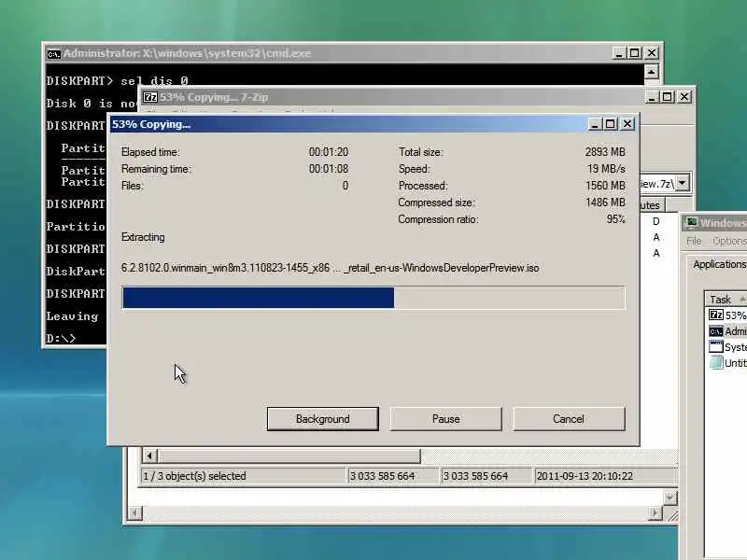
Task: Click the extraction progress bar
Action: [x=373, y=298]
